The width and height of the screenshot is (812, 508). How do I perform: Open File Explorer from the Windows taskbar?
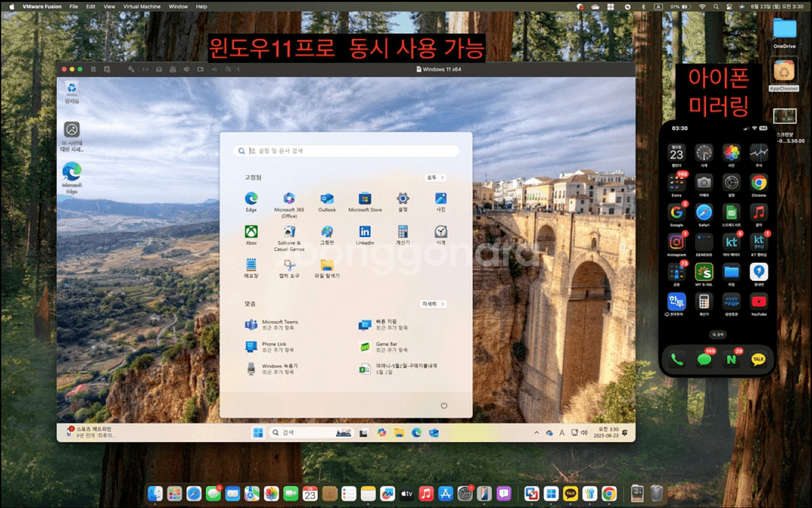pyautogui.click(x=398, y=433)
